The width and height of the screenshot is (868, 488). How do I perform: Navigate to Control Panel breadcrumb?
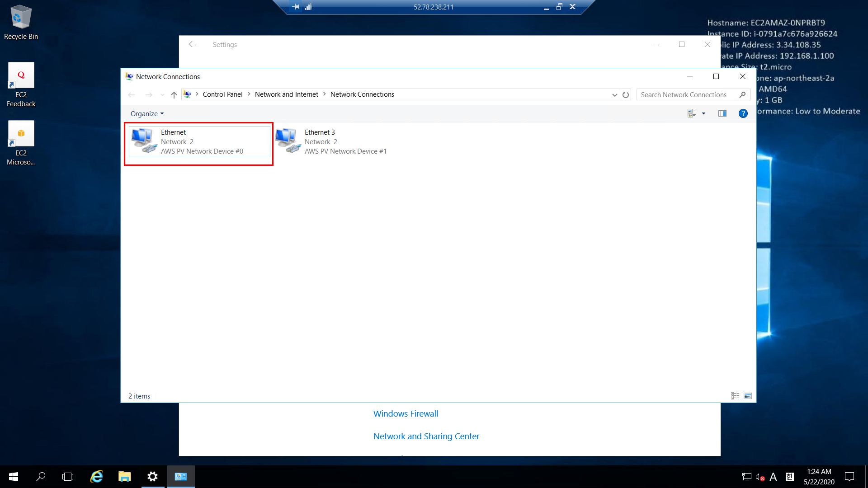(222, 94)
